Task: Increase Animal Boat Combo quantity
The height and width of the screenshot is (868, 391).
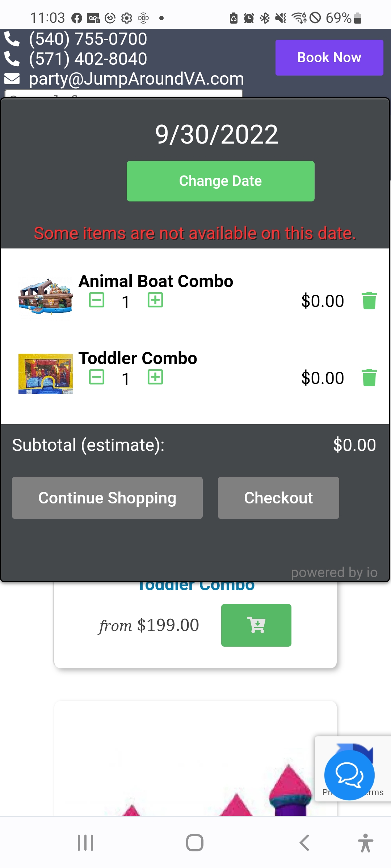Action: (155, 300)
